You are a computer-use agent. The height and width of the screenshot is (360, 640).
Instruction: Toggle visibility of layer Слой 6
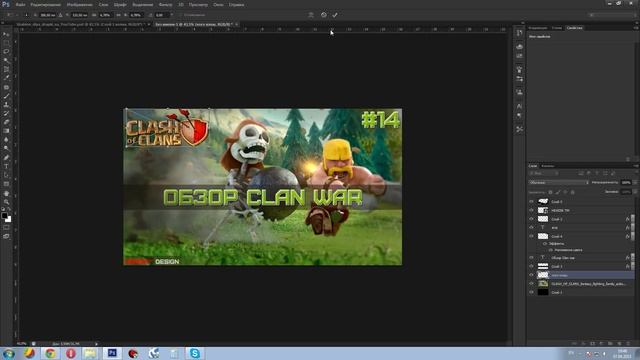tap(531, 202)
